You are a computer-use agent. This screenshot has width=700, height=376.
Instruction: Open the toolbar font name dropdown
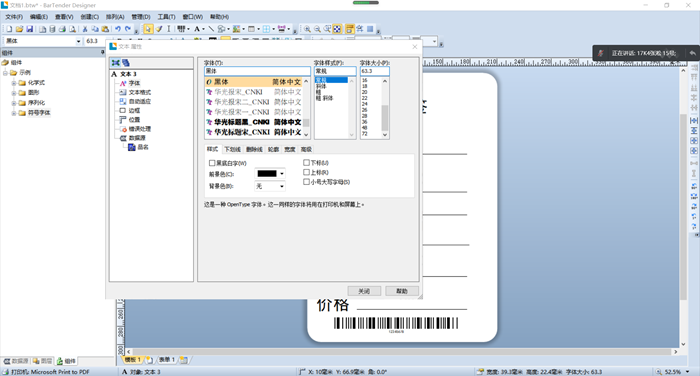coord(79,41)
